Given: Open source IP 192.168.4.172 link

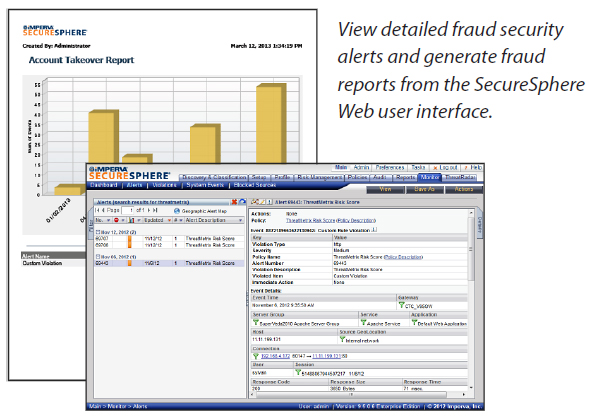Looking at the screenshot, I should 275,356.
